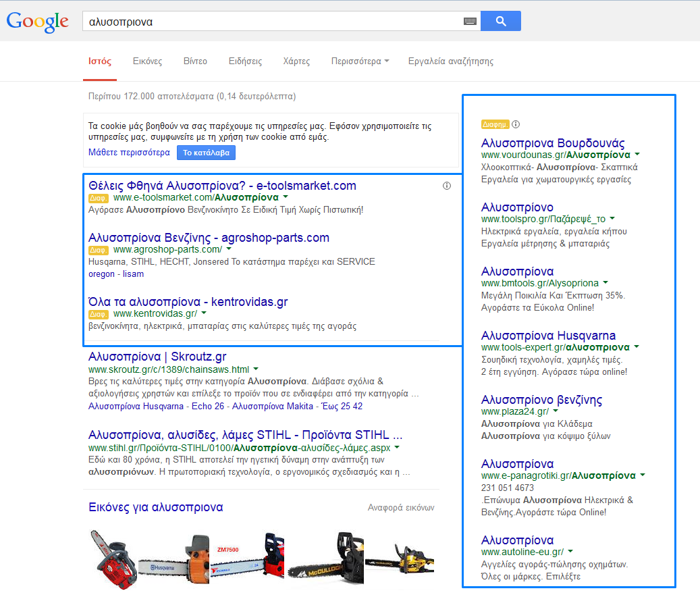Viewport: 700px width, 597px height.
Task: Open the STIHL Προϊόντα result title
Action: 246,435
